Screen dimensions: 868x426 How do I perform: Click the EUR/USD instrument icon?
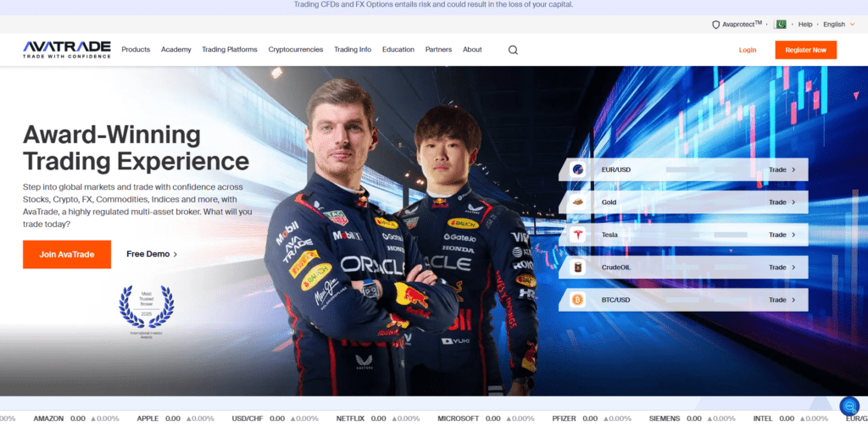click(x=578, y=169)
